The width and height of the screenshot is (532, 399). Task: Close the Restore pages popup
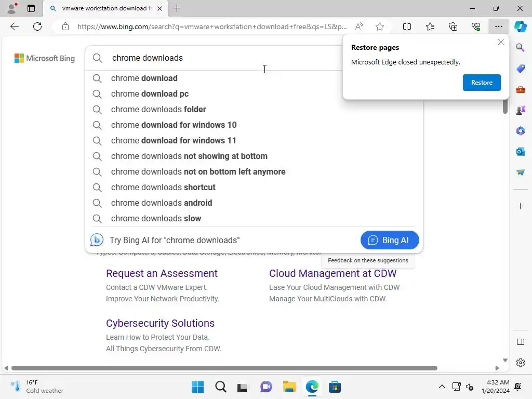[500, 42]
